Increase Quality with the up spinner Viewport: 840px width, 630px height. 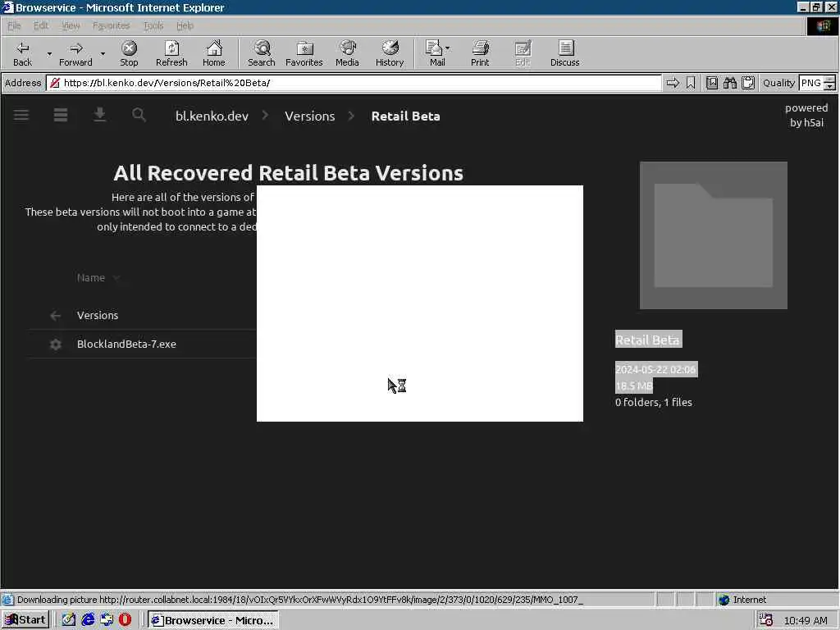(x=830, y=80)
